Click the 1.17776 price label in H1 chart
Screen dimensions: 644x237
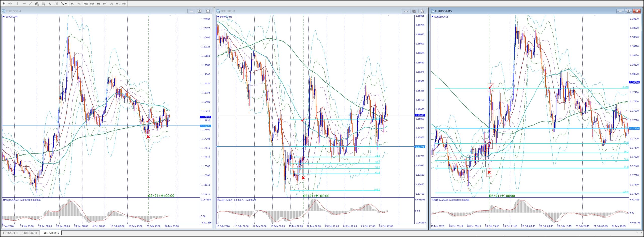click(420, 147)
